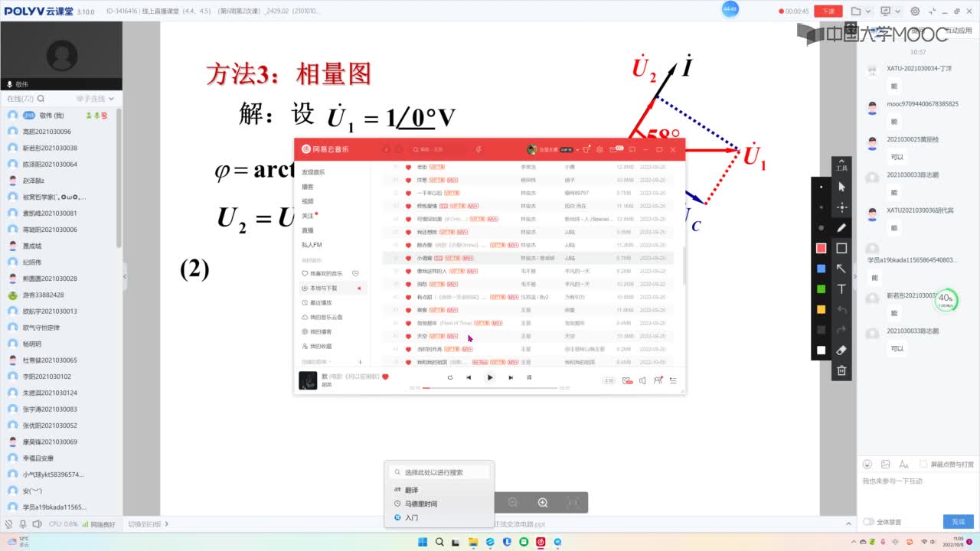Select the text T tool

(x=841, y=289)
